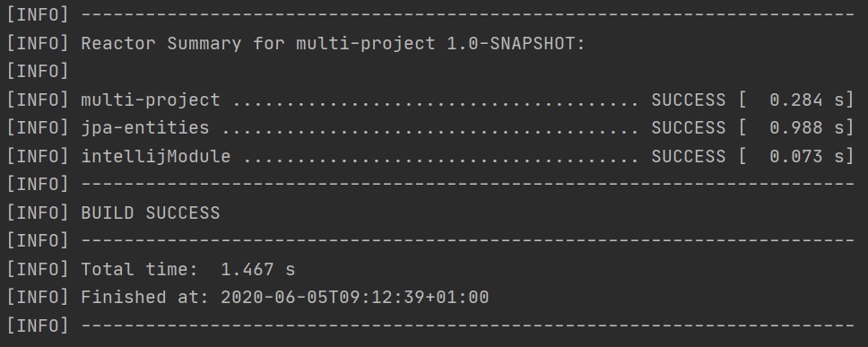
Task: Click the [INFO] tag before BUILD SUCCESS
Action: click(38, 213)
